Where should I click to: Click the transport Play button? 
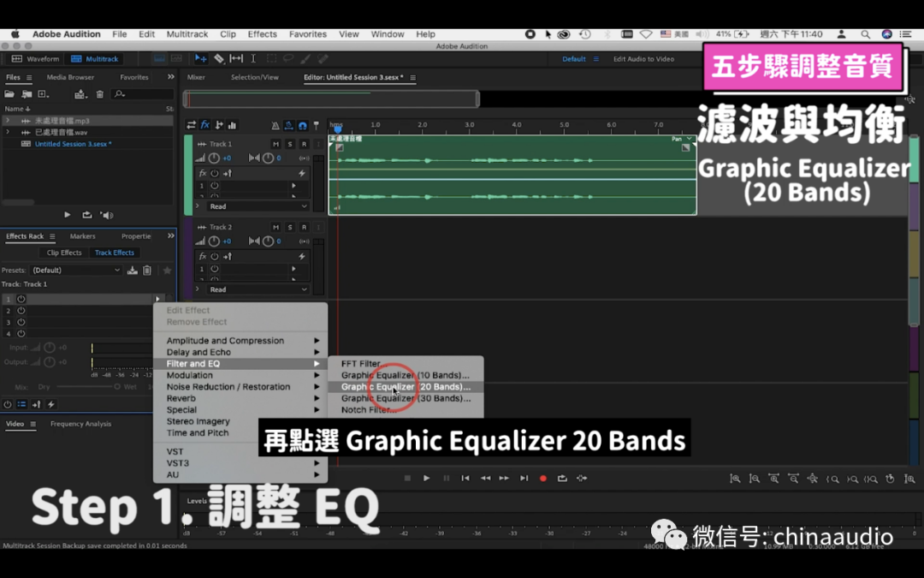tap(427, 479)
